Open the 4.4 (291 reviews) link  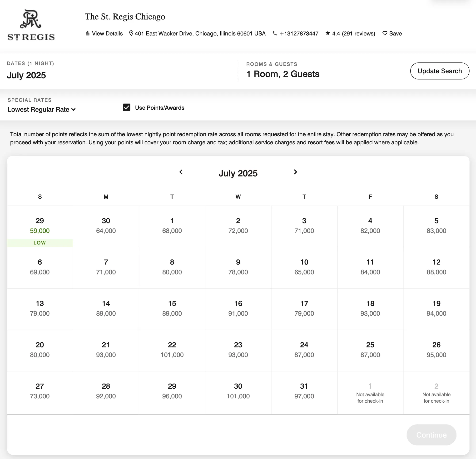click(x=353, y=34)
